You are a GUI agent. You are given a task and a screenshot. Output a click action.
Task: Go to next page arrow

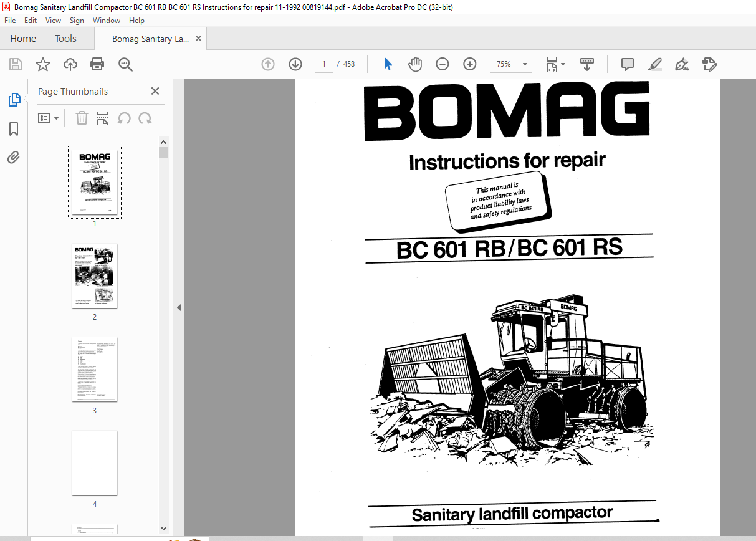[295, 64]
